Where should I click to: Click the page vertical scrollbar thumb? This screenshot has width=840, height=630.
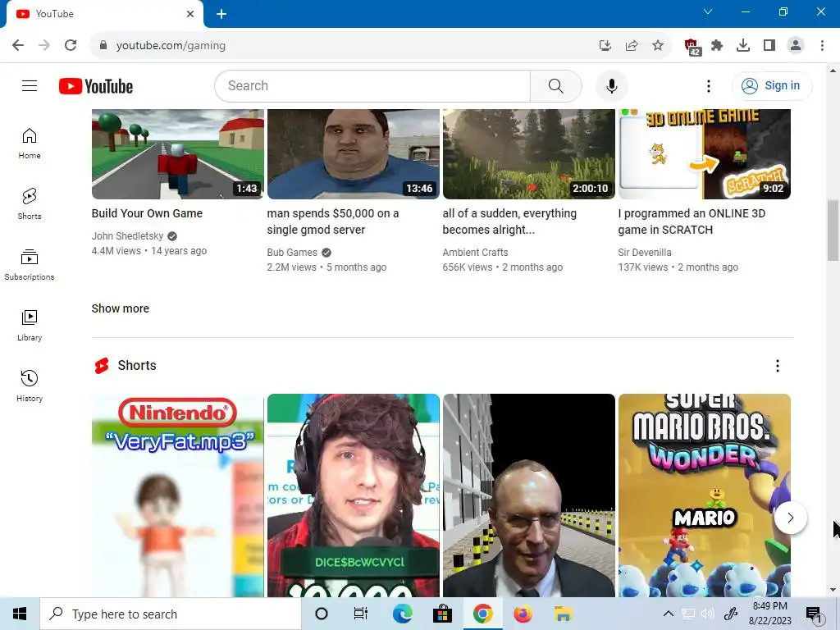[x=833, y=230]
